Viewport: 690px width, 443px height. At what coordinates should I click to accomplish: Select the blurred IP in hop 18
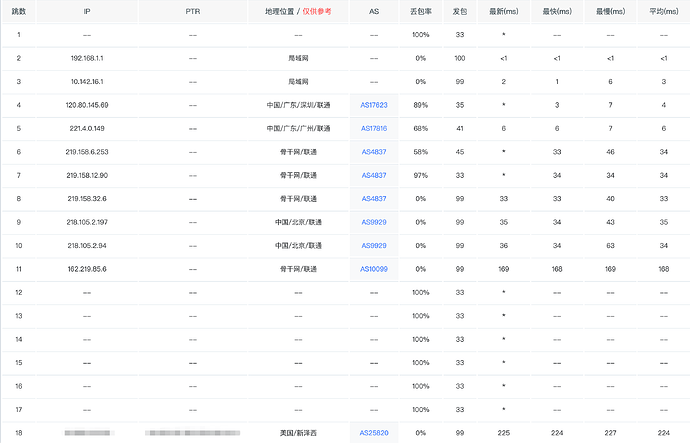coord(89,433)
